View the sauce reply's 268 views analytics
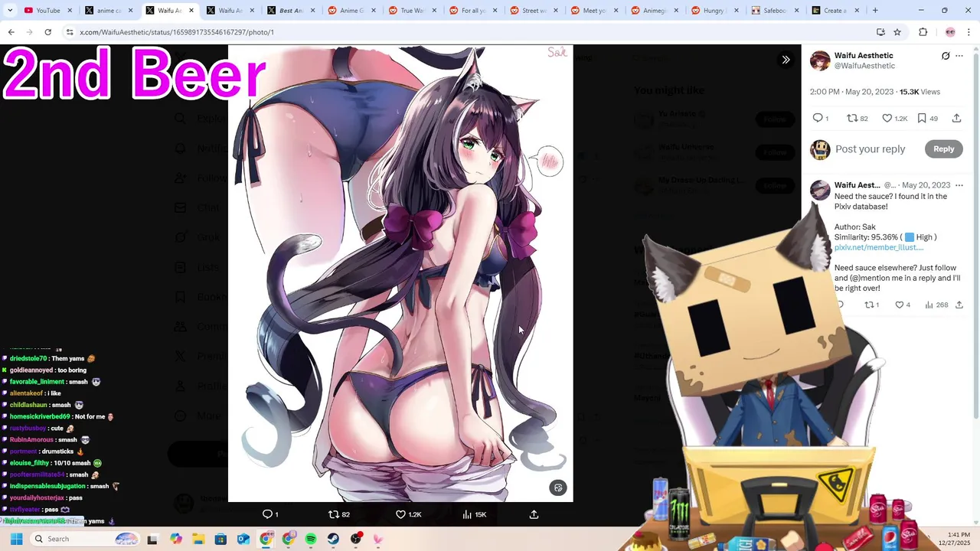 [x=936, y=305]
